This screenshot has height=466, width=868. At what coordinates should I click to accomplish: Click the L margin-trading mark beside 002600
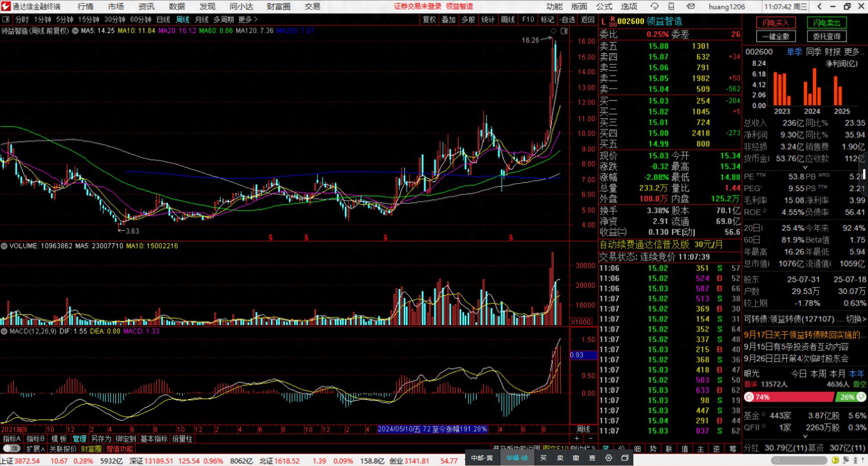(x=603, y=21)
